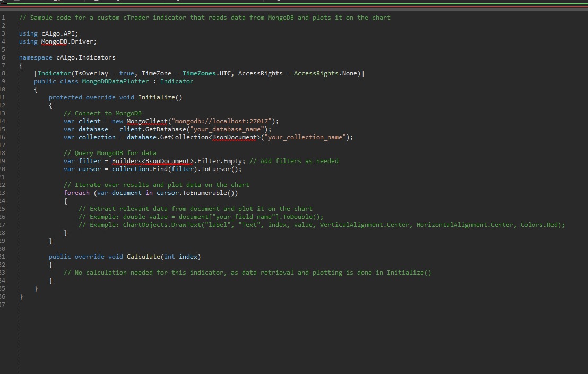588x374 pixels.
Task: Click "BsonDocument" in the Builders filter line
Action: pos(168,161)
